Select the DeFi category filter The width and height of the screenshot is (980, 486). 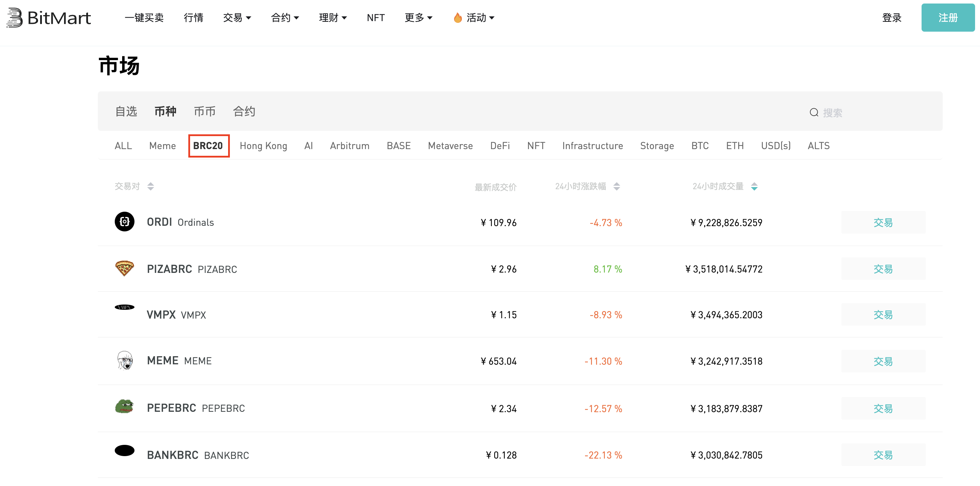(500, 146)
